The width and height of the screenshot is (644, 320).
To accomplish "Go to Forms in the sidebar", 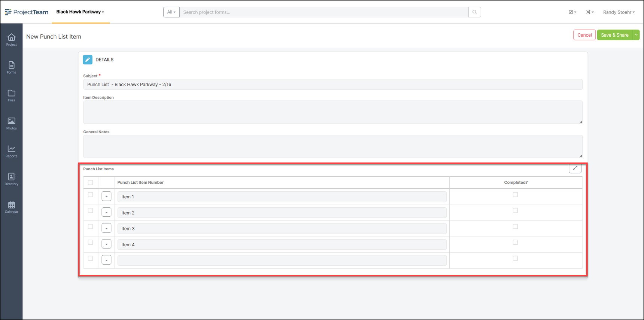I will (x=12, y=68).
